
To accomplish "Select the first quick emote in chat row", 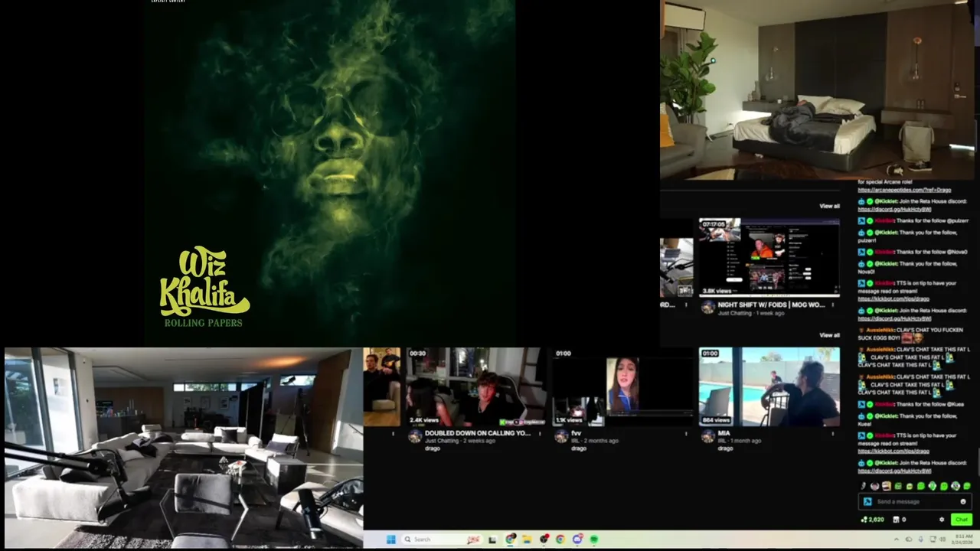I will pos(863,486).
